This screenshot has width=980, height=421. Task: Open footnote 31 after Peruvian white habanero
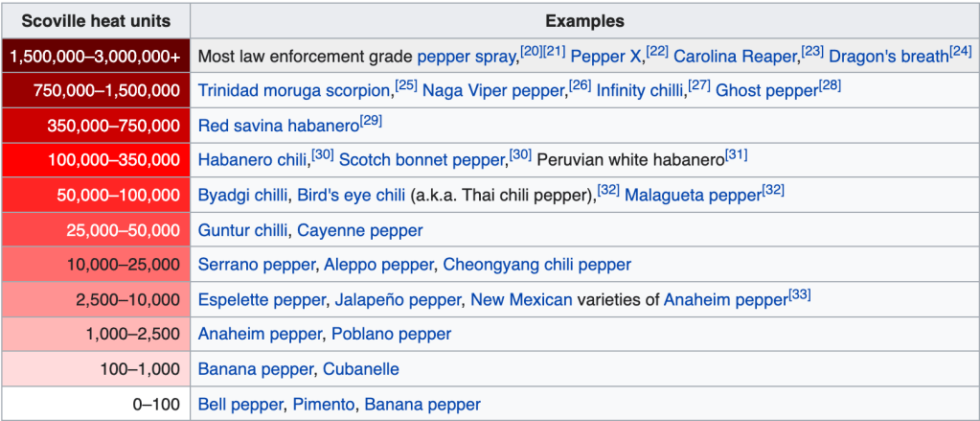[736, 154]
